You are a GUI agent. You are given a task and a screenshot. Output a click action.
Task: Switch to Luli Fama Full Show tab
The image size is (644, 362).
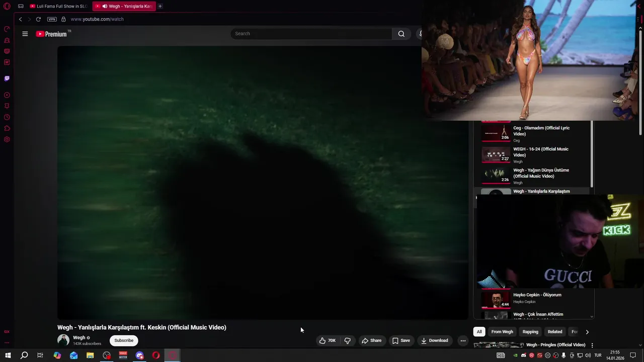point(58,7)
